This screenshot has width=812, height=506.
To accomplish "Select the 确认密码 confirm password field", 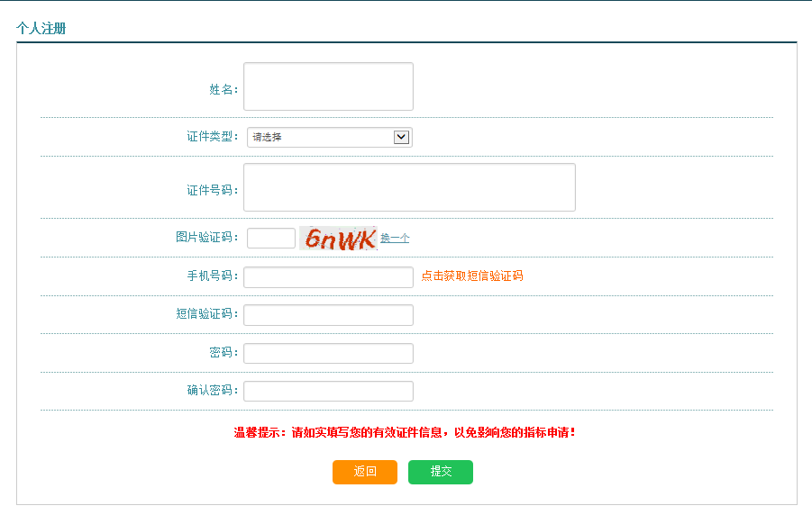I will coord(328,391).
